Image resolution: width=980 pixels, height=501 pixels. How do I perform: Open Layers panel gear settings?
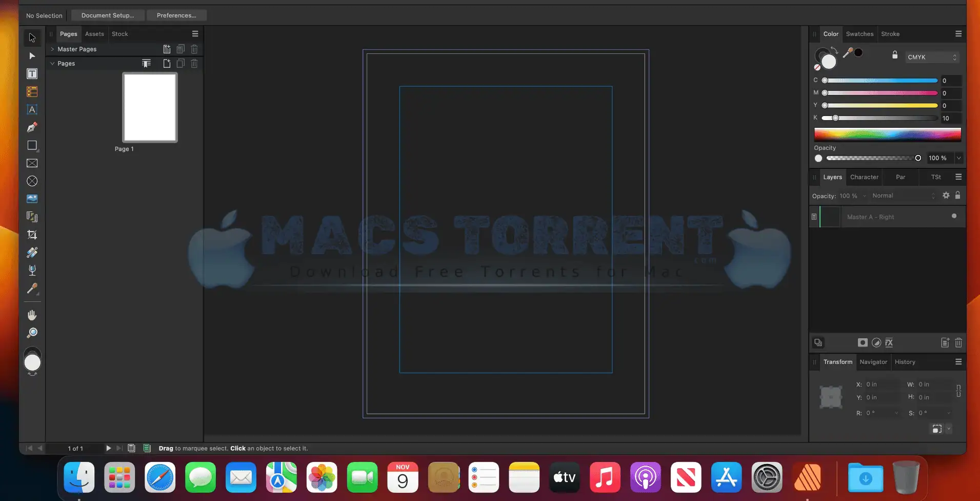point(946,196)
